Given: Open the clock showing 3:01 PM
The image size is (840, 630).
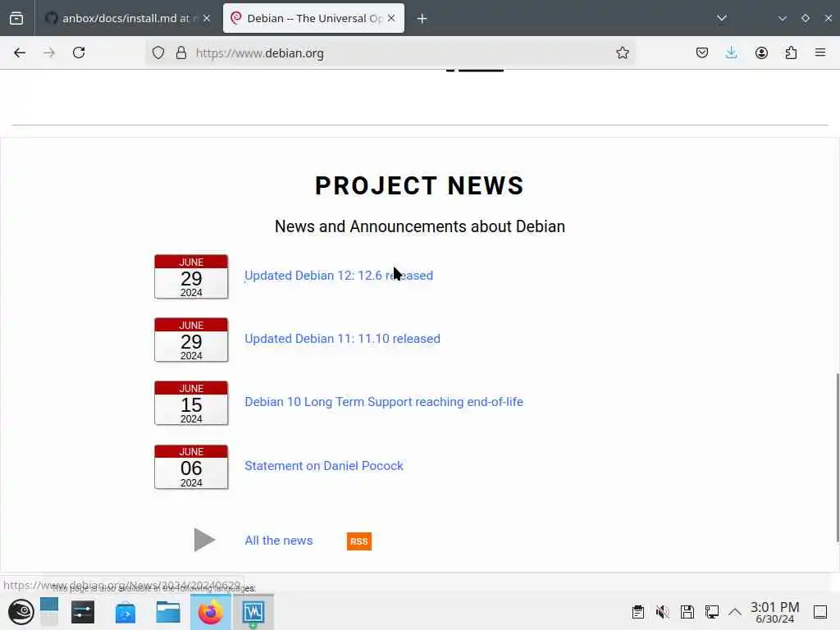Looking at the screenshot, I should 774,612.
